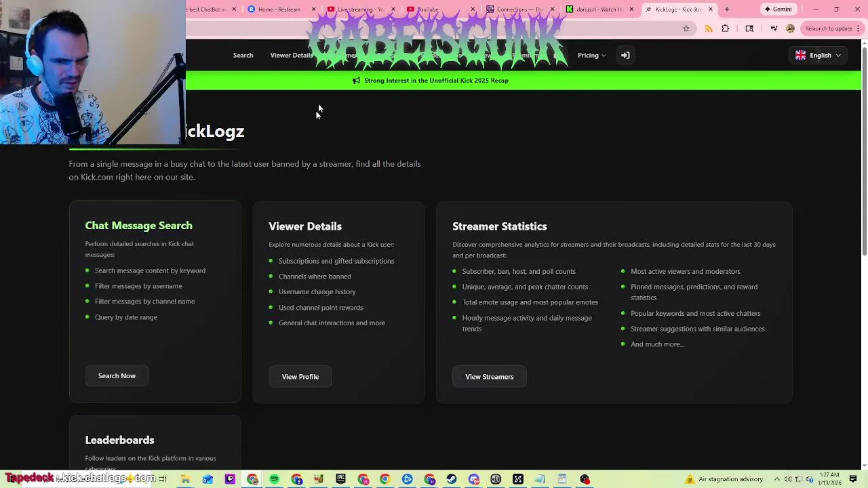The image size is (868, 488).
Task: Click 'Popular keywords and most active chatters' text
Action: (x=695, y=314)
